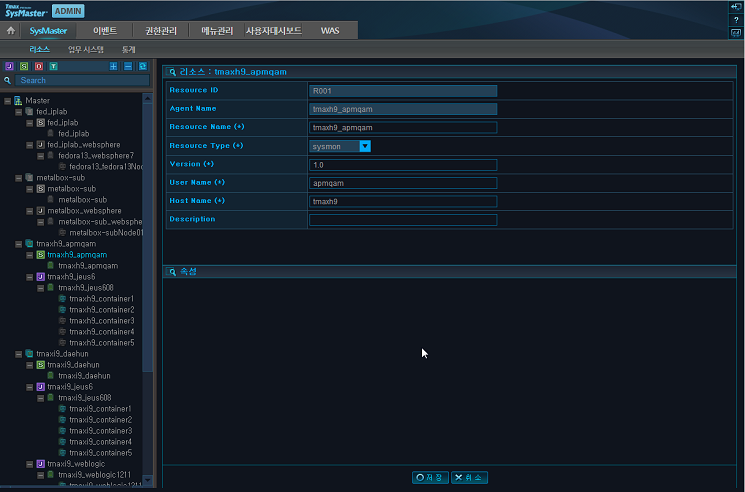This screenshot has height=492, width=745.
Task: Click the Agent Name field
Action: 403,109
